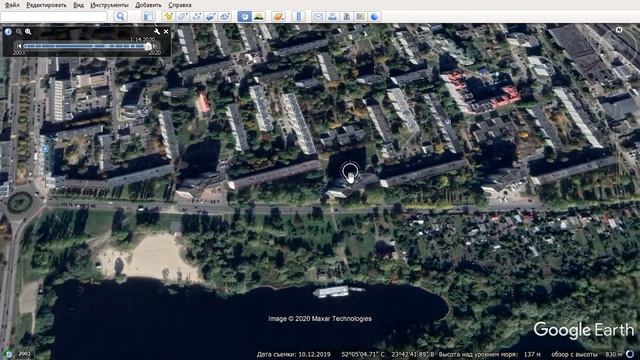Click the print icon
This screenshot has height=360, width=640.
332,16
